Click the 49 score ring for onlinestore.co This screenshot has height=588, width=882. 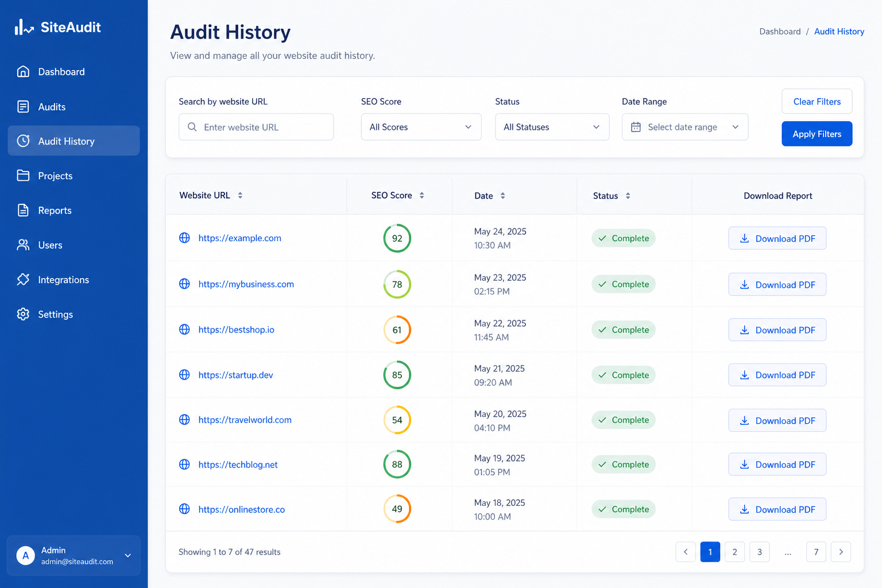397,509
